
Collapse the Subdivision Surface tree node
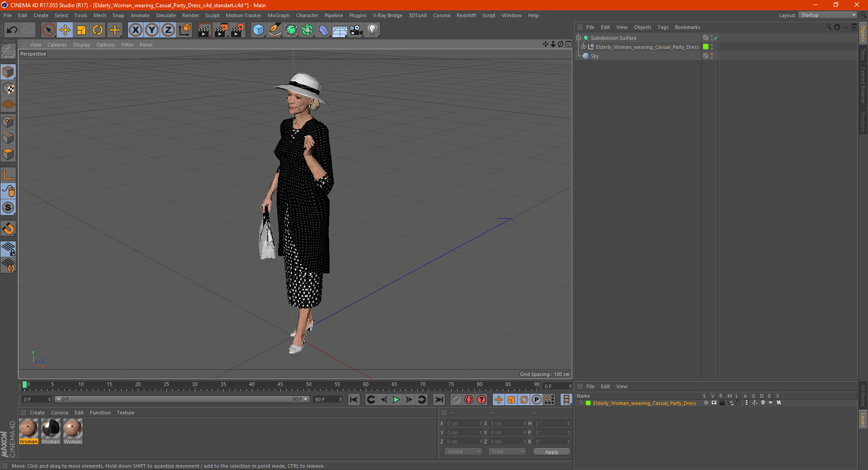point(578,38)
